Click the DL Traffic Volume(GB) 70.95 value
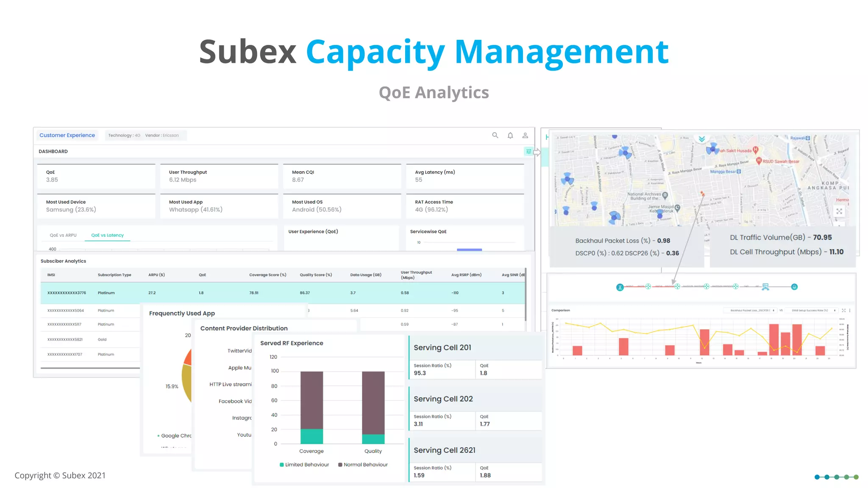868x488 pixels. [822, 238]
